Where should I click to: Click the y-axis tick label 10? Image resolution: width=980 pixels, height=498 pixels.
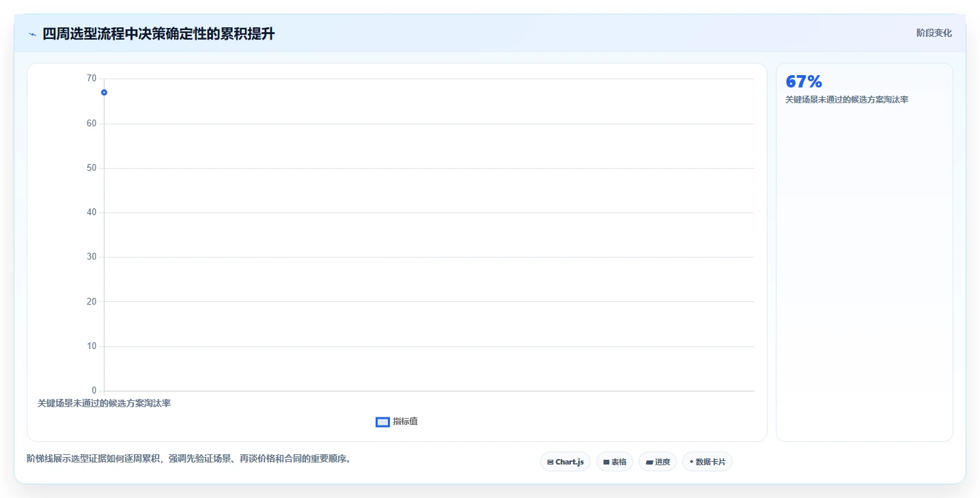coord(92,346)
